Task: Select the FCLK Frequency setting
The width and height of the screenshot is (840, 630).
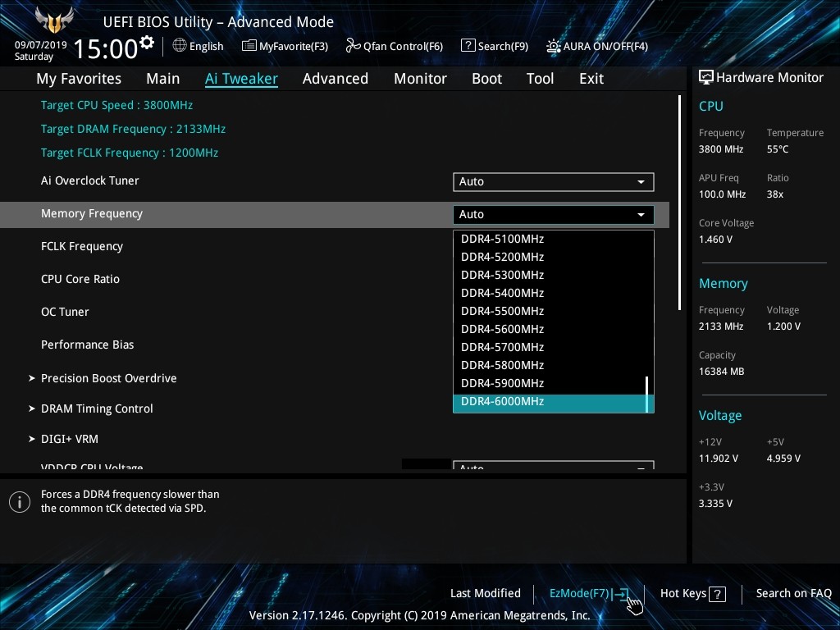Action: tap(82, 246)
